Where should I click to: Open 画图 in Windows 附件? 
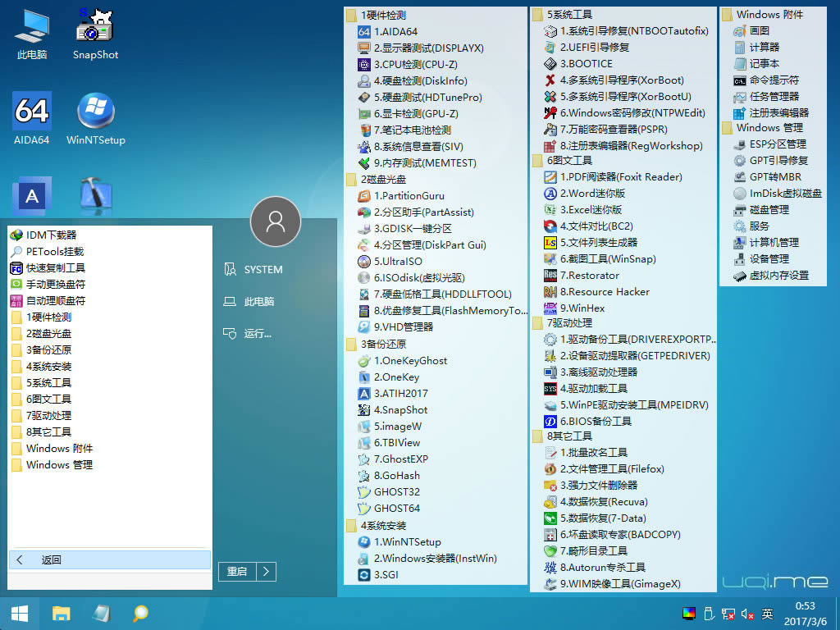click(x=751, y=30)
